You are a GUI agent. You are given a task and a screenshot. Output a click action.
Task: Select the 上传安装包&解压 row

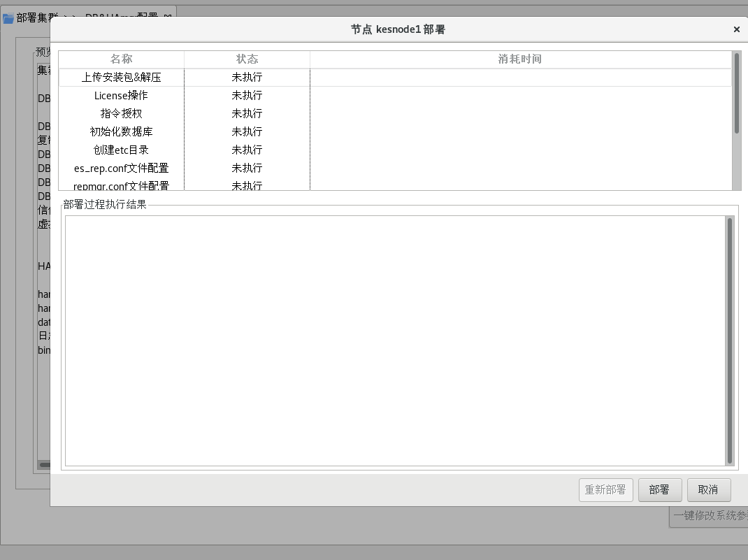pos(122,78)
